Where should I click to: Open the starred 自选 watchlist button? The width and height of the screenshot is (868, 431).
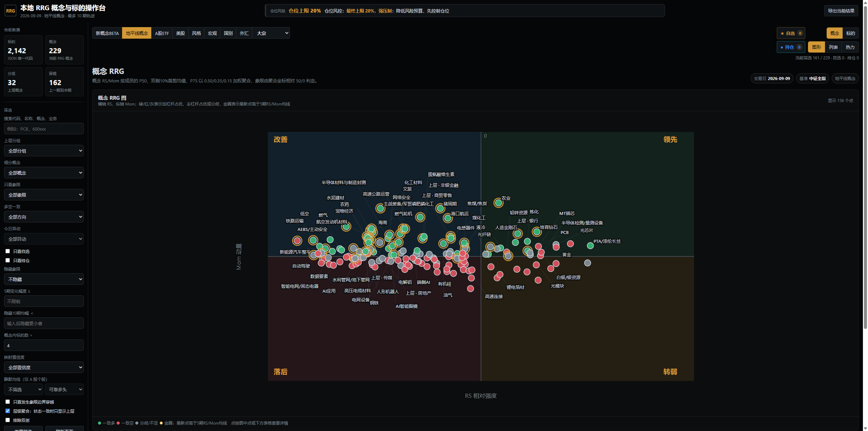[x=791, y=33]
